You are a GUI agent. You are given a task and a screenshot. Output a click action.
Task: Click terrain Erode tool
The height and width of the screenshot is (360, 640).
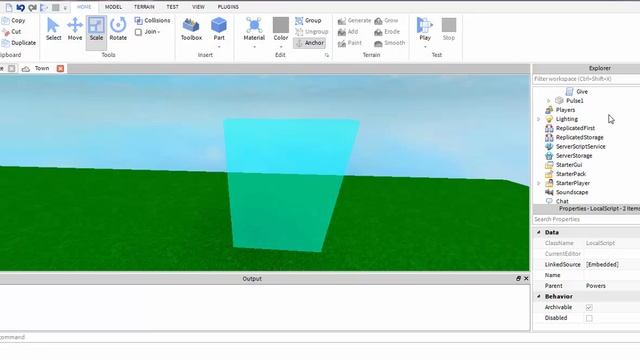tap(387, 31)
